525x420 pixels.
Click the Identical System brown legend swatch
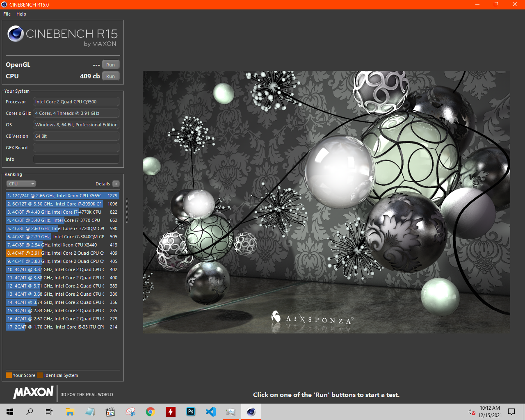click(40, 375)
